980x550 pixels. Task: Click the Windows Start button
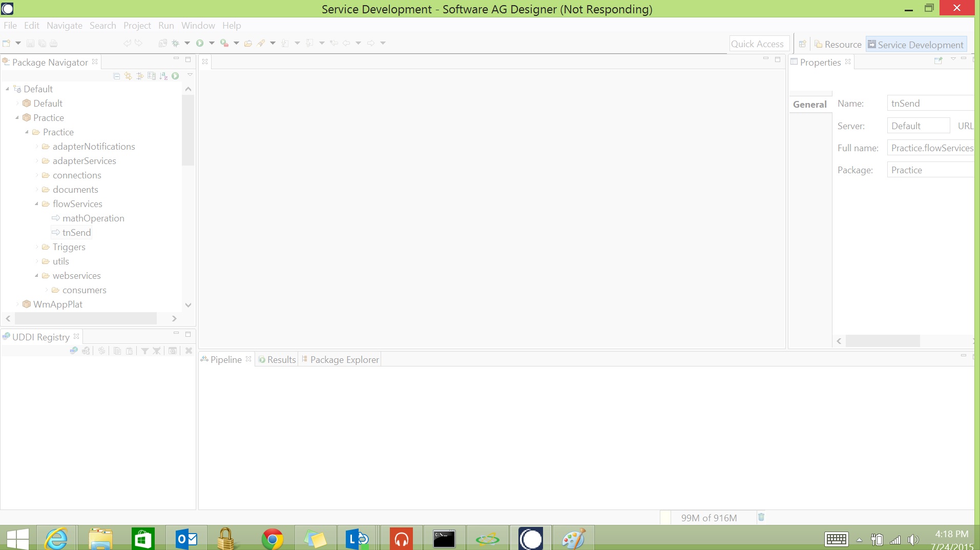(17, 538)
